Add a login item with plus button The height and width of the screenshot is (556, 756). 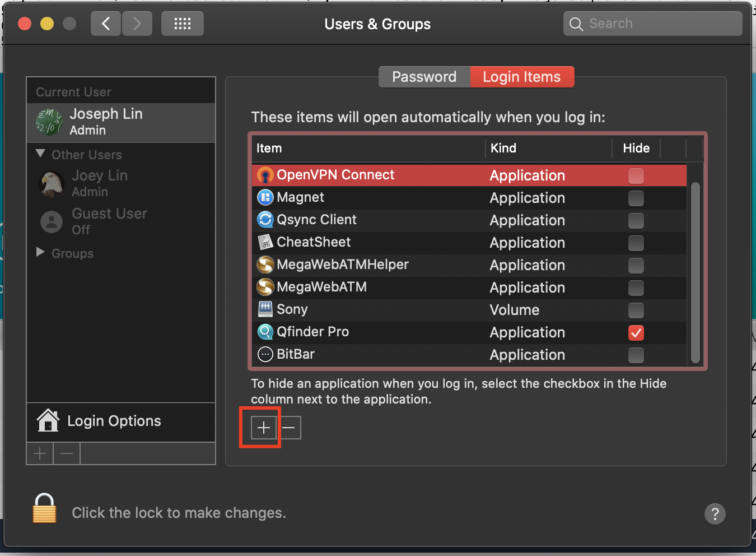click(x=264, y=428)
